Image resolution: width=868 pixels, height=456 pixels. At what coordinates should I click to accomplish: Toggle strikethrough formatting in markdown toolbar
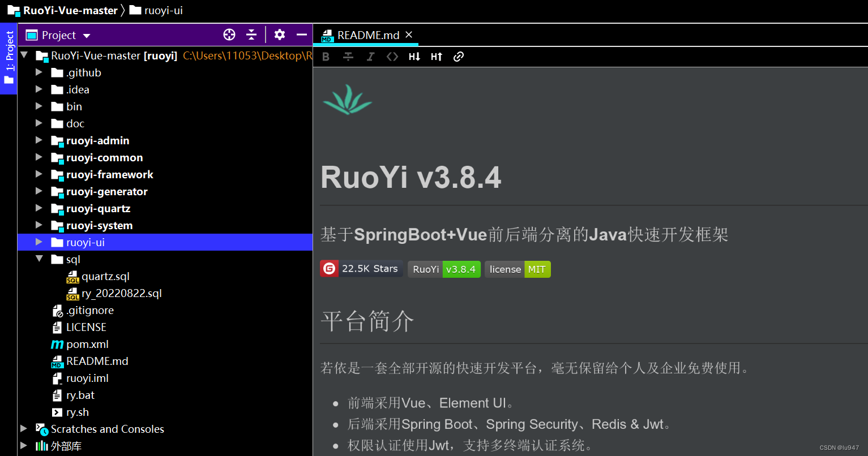click(x=348, y=57)
